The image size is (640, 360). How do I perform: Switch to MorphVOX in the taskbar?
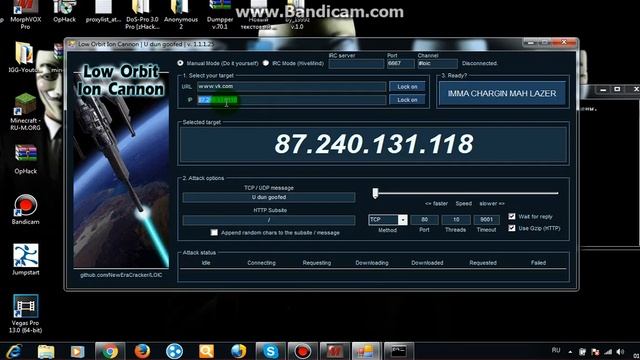(334, 351)
